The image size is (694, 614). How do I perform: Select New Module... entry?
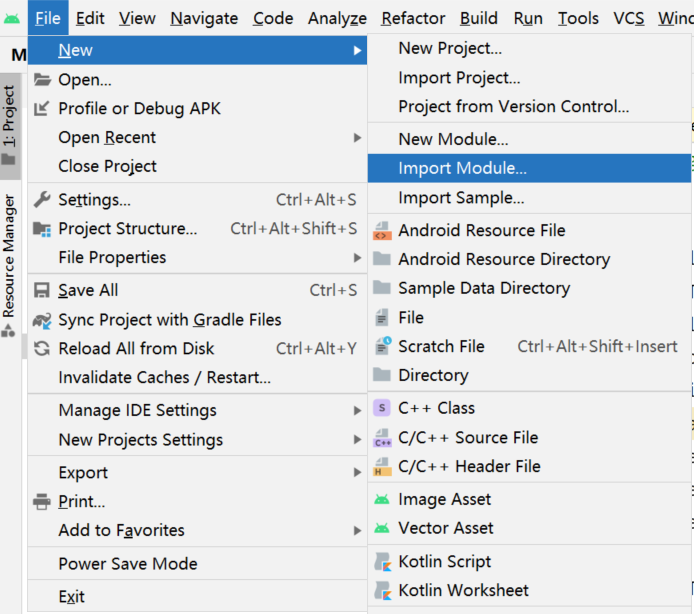pyautogui.click(x=529, y=139)
